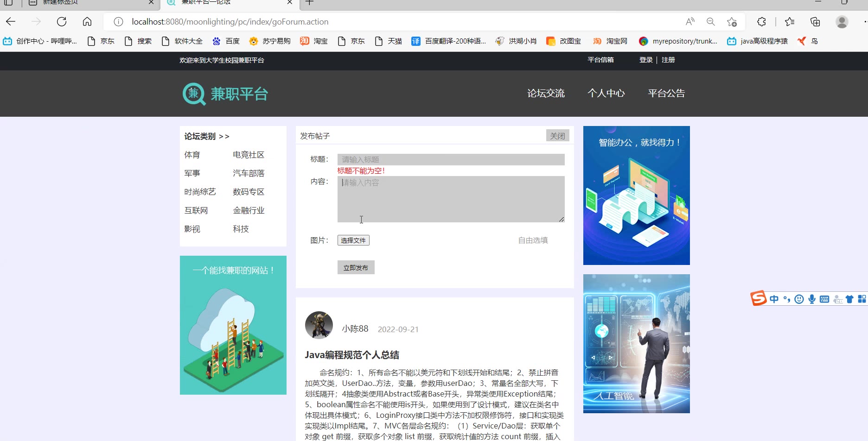
Task: Click the browser home icon
Action: tap(87, 22)
